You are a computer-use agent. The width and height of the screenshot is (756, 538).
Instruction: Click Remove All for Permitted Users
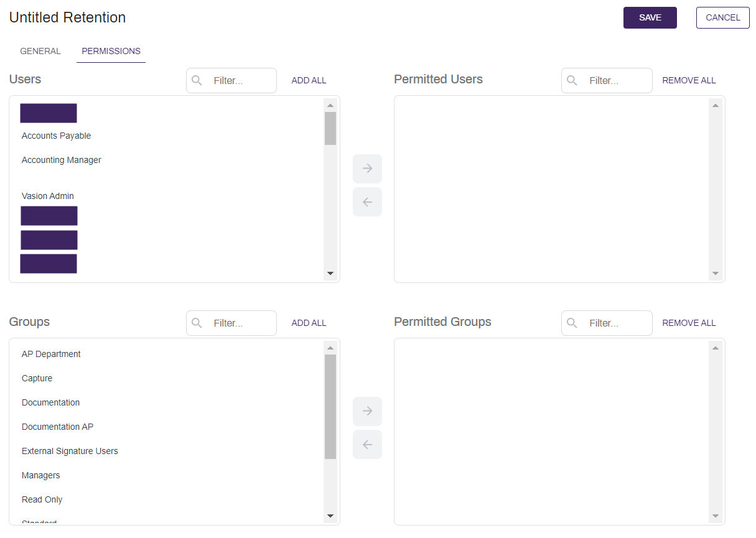(689, 80)
